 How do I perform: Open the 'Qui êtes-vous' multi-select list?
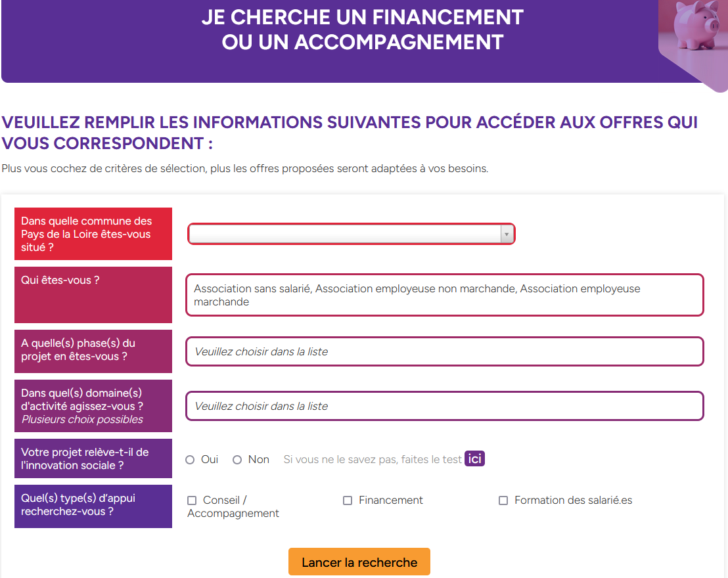click(445, 296)
